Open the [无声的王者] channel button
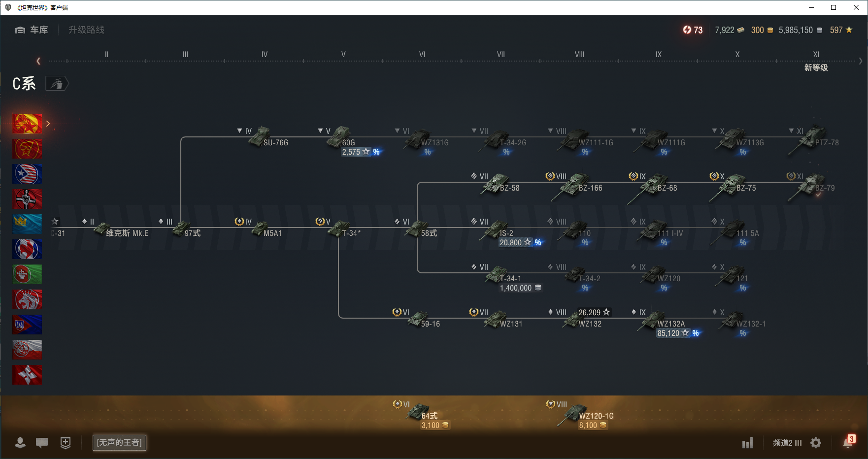 click(x=119, y=443)
